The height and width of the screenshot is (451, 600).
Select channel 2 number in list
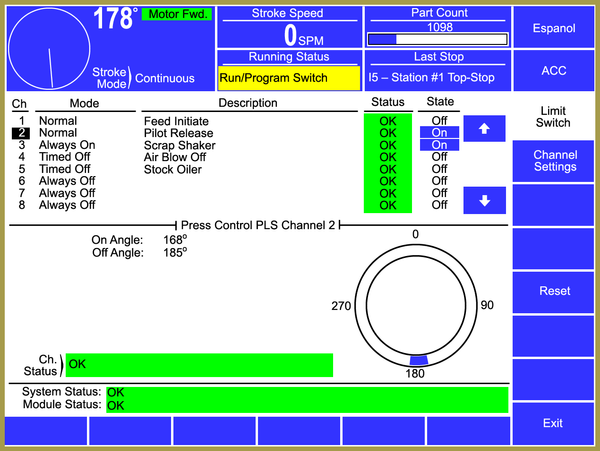[x=20, y=133]
